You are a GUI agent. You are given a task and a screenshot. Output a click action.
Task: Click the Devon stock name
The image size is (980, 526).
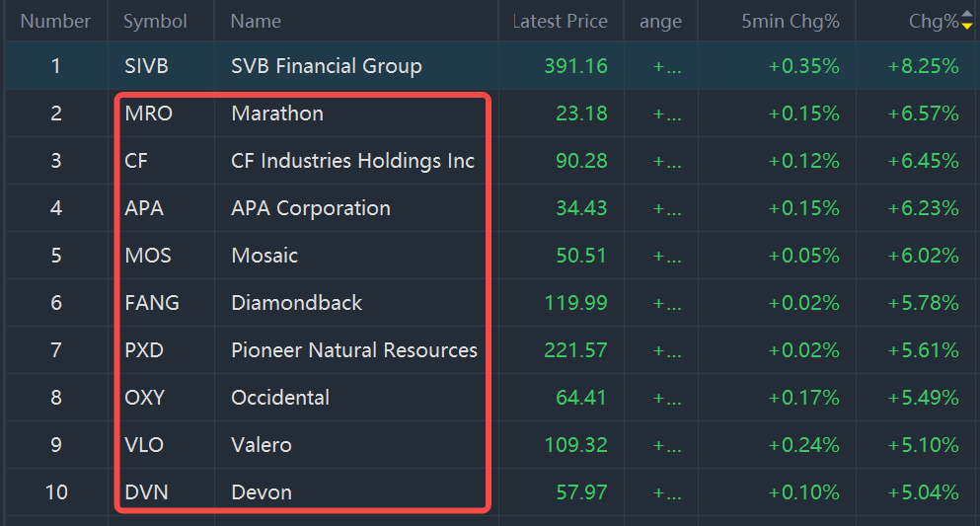(x=262, y=492)
